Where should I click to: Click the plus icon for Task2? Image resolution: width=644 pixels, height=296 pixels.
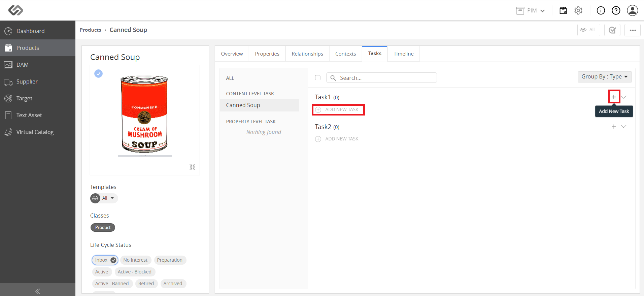point(614,127)
